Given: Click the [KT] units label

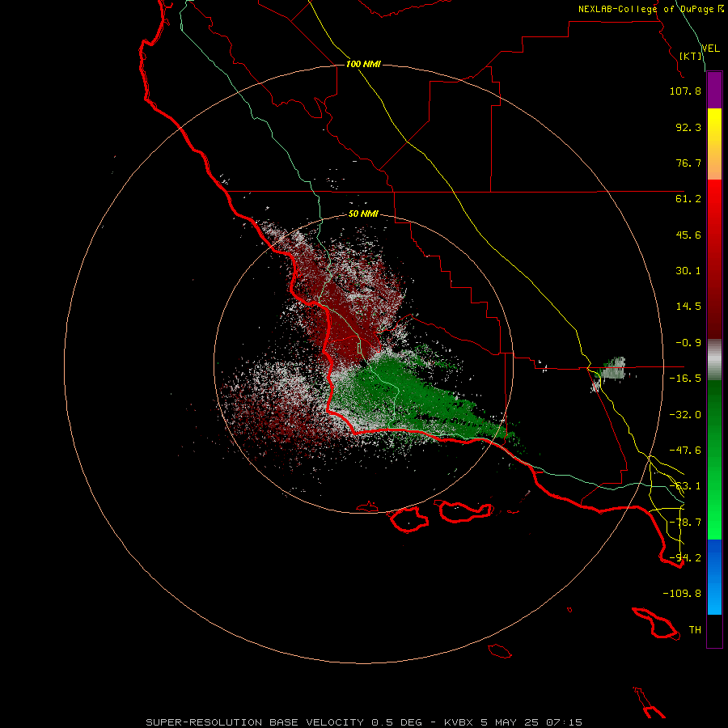Looking at the screenshot, I should (691, 56).
